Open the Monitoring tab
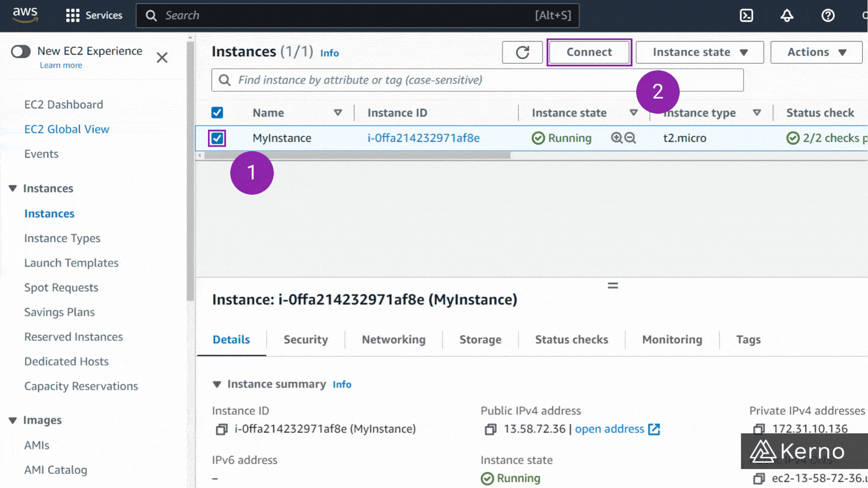 coord(672,340)
